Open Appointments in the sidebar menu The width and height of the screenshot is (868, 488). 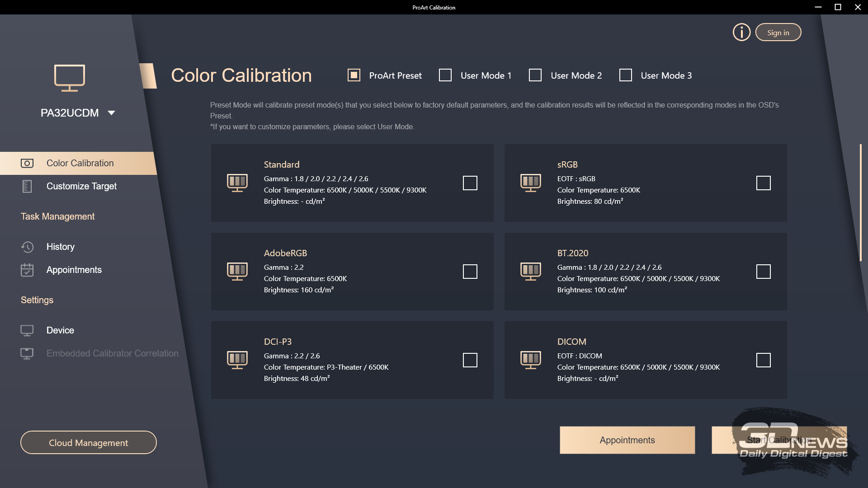pos(74,270)
